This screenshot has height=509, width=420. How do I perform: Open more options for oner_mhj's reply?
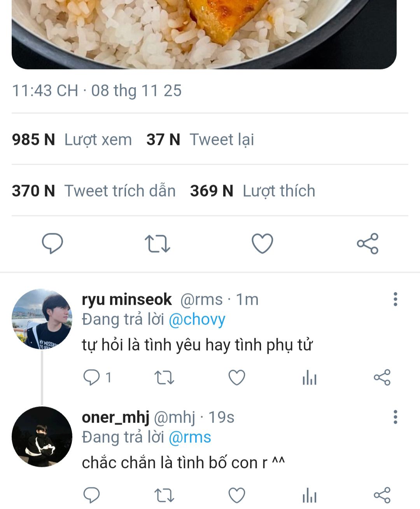(395, 417)
